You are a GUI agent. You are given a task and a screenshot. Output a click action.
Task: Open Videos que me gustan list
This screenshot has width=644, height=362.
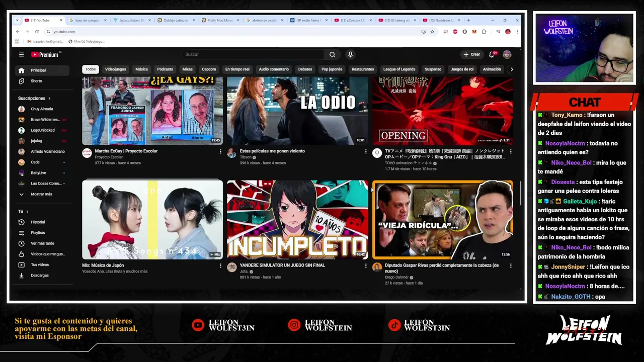coord(41,254)
